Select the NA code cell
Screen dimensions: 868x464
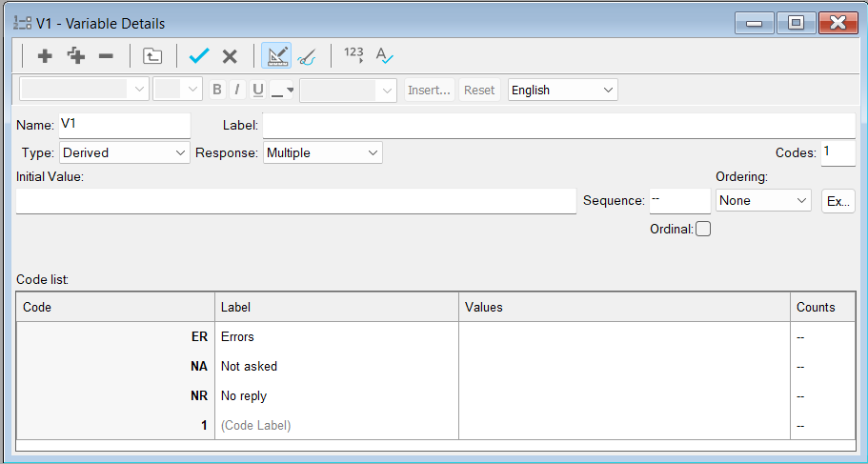click(115, 367)
